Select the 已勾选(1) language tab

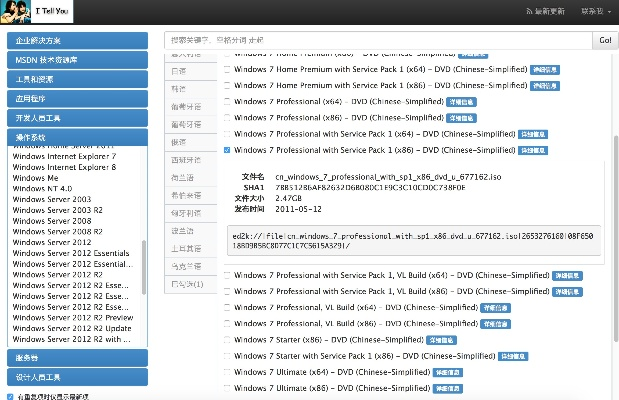click(186, 285)
